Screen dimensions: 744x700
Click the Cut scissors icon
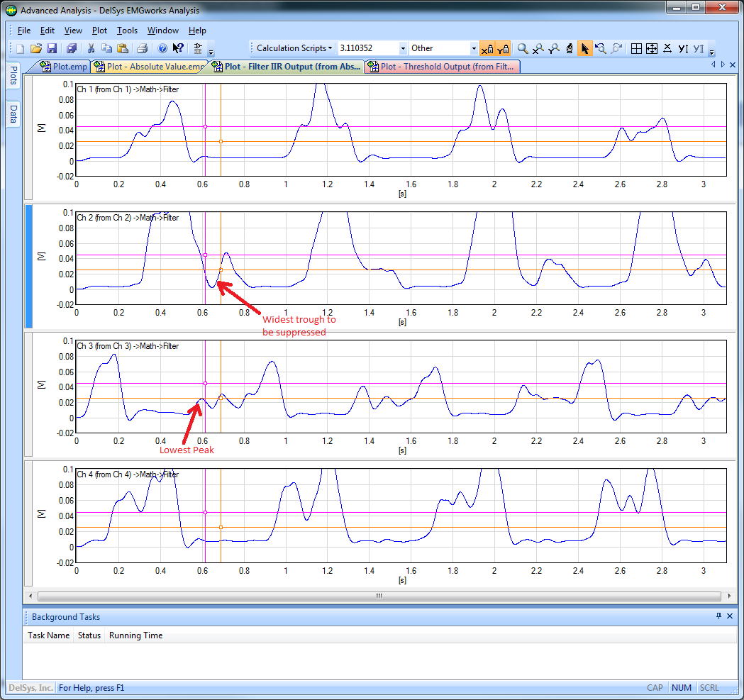[x=91, y=49]
